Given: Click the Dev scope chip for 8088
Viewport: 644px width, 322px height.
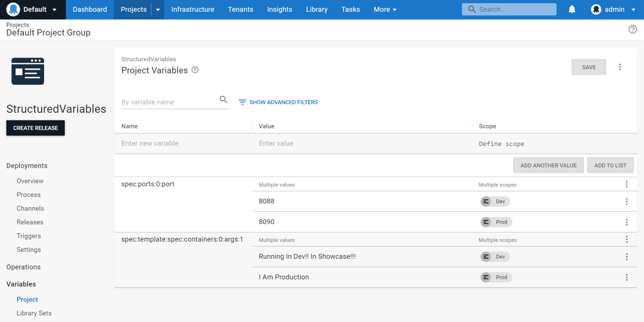Looking at the screenshot, I should (x=495, y=202).
